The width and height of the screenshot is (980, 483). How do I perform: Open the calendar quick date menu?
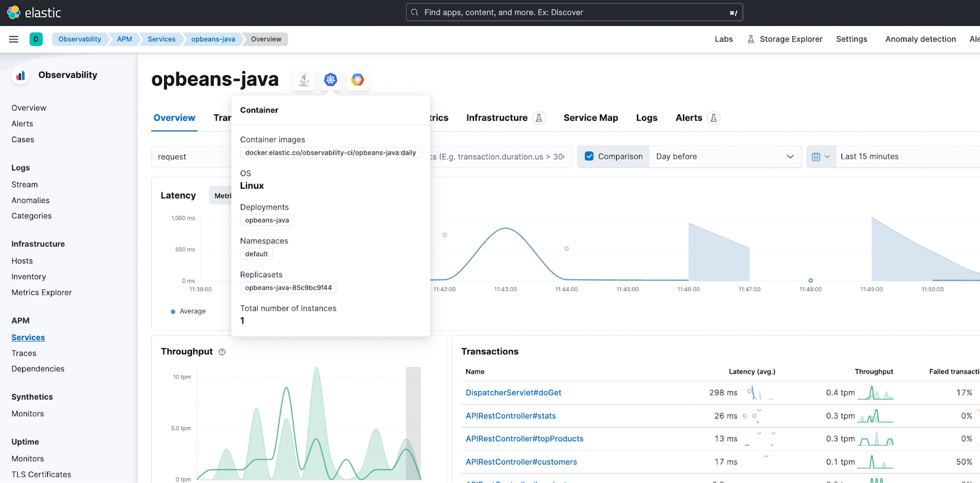821,156
